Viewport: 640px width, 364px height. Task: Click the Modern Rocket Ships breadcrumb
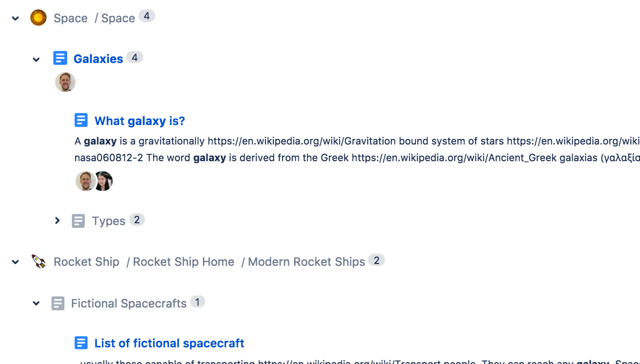coord(306,261)
